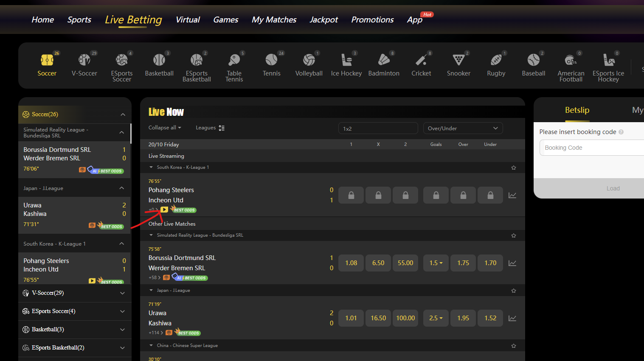
Task: Select Kashiwa win odds 100.00
Action: point(405,318)
